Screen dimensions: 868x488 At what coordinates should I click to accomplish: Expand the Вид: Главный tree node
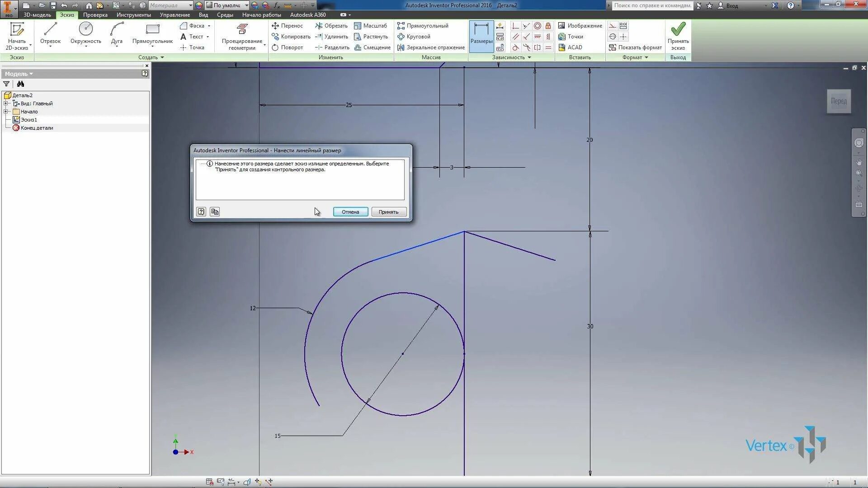point(6,103)
